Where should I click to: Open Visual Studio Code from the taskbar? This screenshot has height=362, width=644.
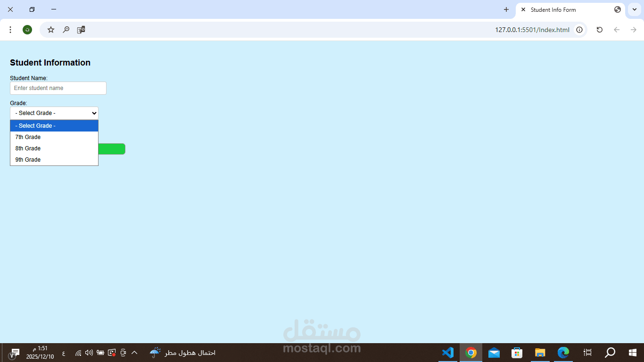click(448, 353)
